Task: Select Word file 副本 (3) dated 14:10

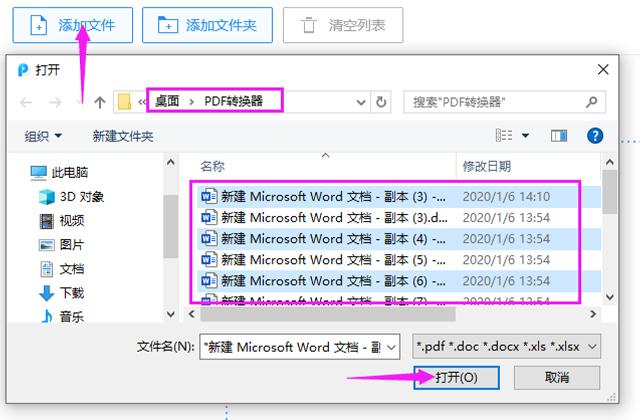Action: click(398, 197)
